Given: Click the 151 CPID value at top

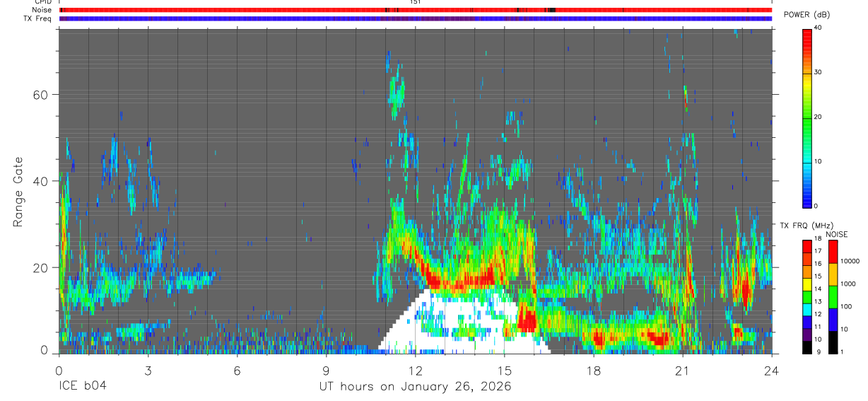Looking at the screenshot, I should 416,2.
